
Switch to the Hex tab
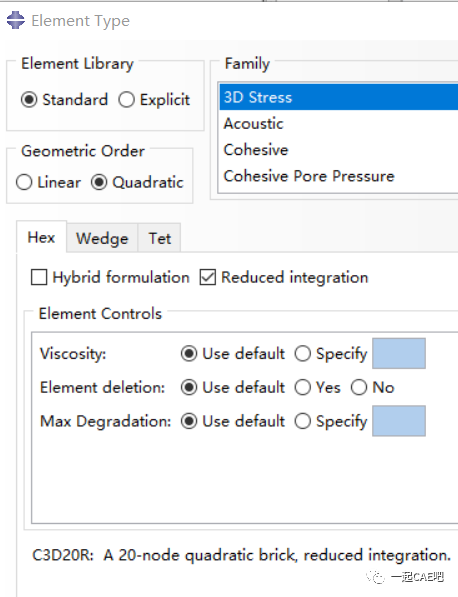click(x=41, y=238)
